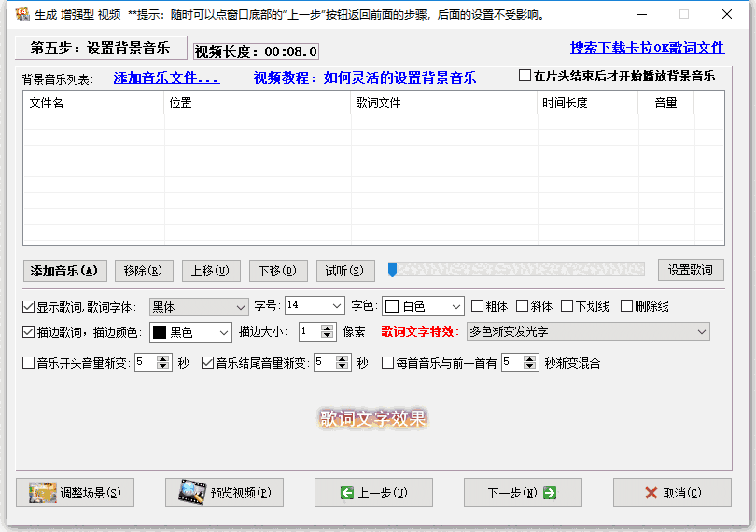
Task: Click 视频长度 00:08.0 display
Action: (256, 51)
